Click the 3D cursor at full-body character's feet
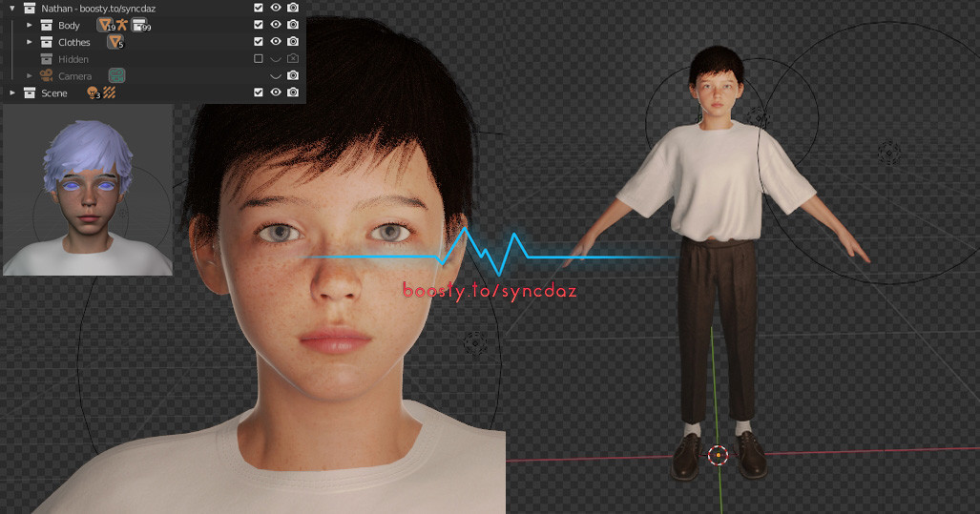The width and height of the screenshot is (980, 514). [x=719, y=455]
